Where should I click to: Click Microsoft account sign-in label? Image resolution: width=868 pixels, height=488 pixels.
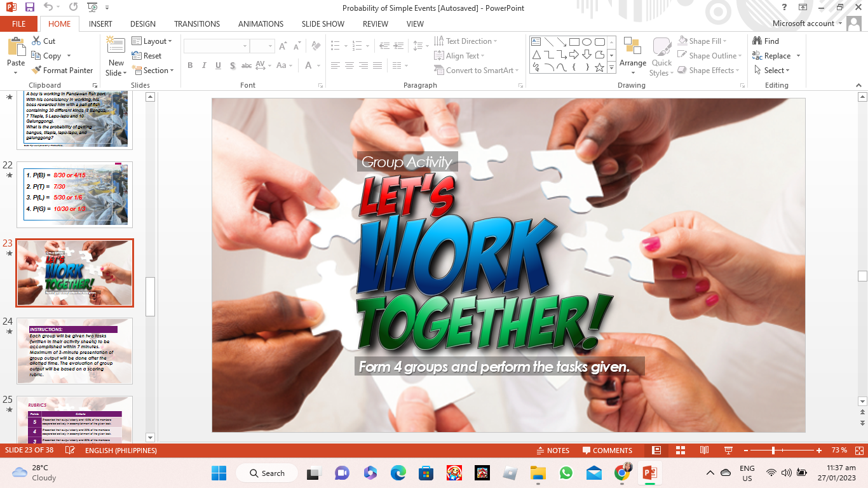[803, 24]
